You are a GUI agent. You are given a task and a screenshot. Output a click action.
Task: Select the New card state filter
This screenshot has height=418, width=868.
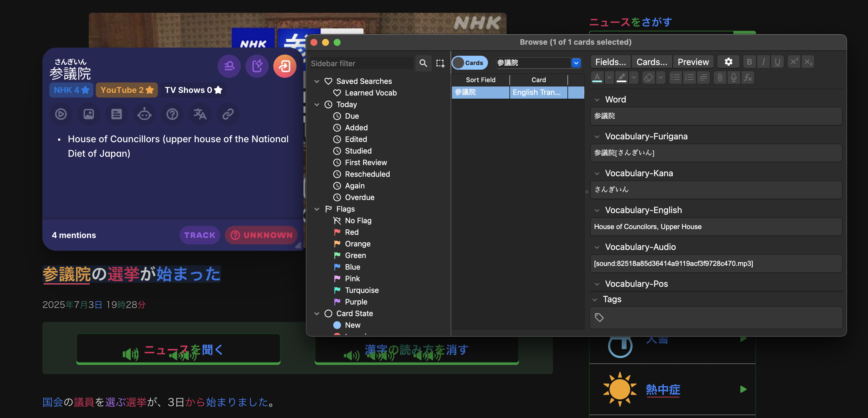(352, 325)
